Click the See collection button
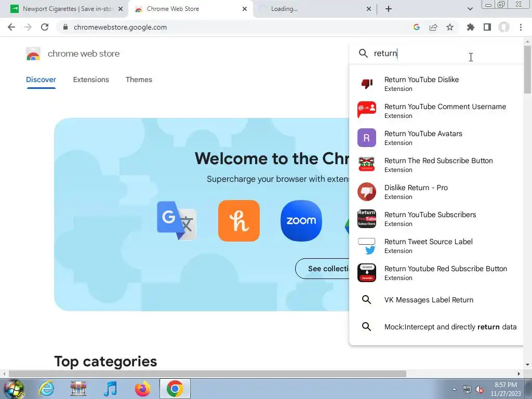532x399 pixels. pos(322,269)
